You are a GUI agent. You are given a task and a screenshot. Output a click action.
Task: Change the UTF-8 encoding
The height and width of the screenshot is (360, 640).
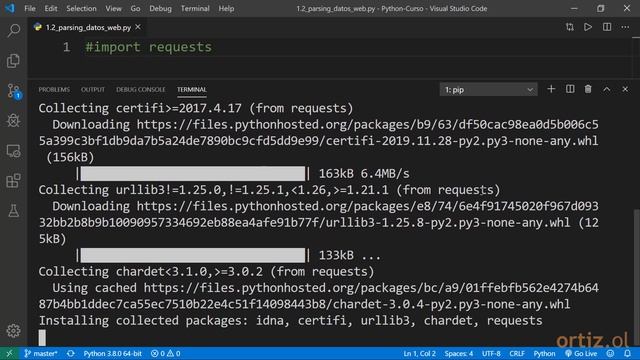[491, 353]
